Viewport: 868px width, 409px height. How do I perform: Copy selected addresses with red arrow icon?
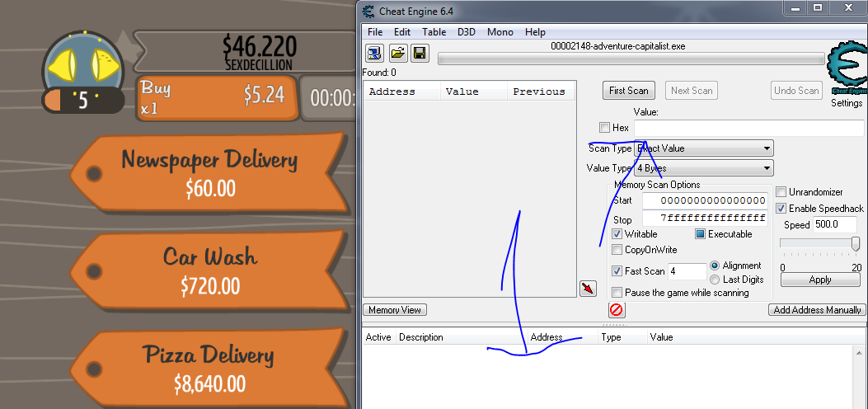(x=588, y=289)
